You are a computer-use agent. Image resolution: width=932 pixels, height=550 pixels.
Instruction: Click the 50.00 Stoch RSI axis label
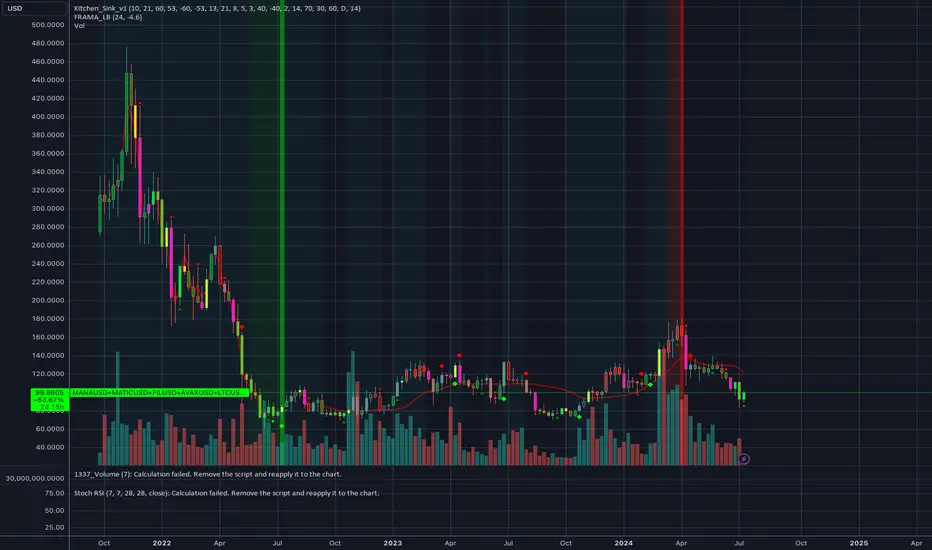tap(54, 511)
